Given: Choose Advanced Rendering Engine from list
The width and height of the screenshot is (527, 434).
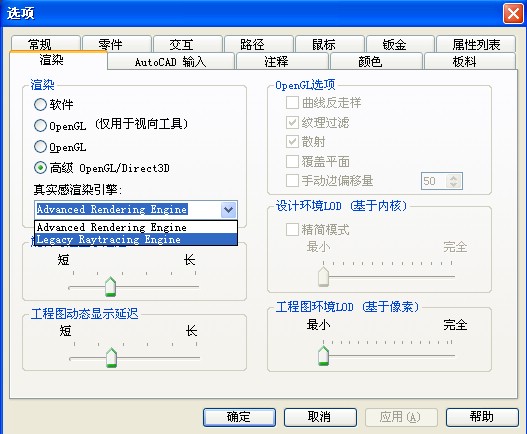Looking at the screenshot, I should pyautogui.click(x=136, y=227).
